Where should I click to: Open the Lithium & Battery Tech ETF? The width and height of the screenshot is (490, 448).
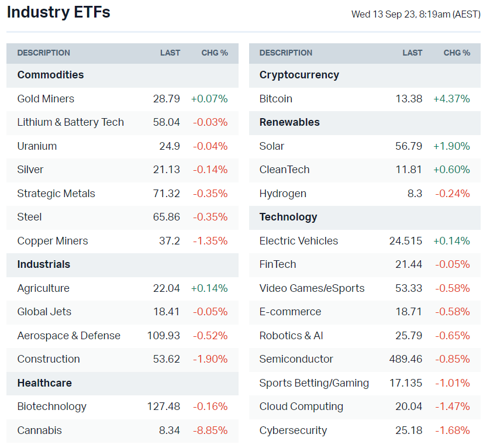[71, 122]
